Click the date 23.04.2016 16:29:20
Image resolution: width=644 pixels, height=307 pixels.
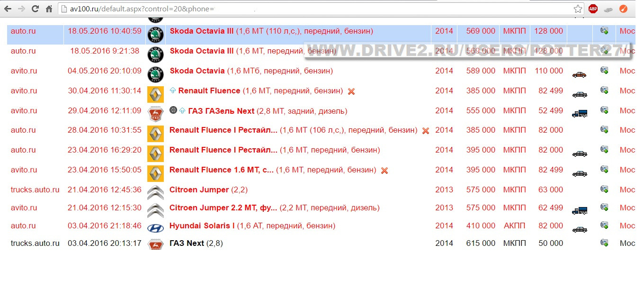click(x=105, y=150)
